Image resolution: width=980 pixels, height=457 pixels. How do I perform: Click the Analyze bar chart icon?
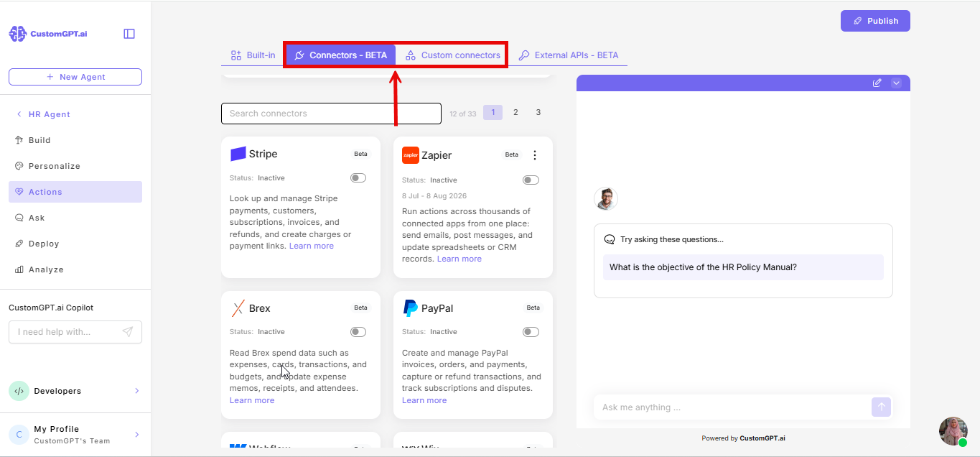19,269
